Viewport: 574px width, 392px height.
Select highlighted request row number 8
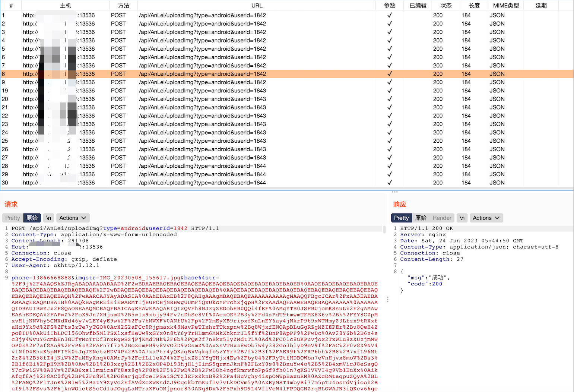click(x=287, y=74)
